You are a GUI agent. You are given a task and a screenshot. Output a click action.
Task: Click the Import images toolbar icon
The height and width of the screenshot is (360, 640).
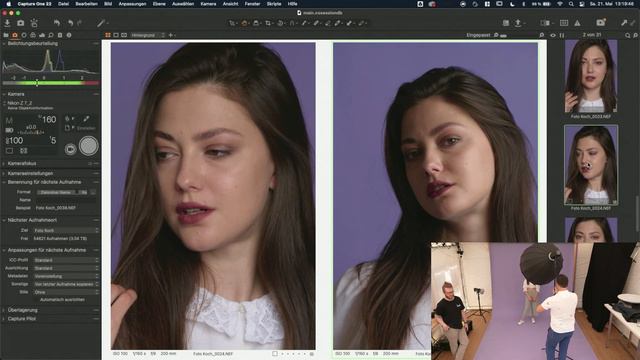tap(7, 23)
